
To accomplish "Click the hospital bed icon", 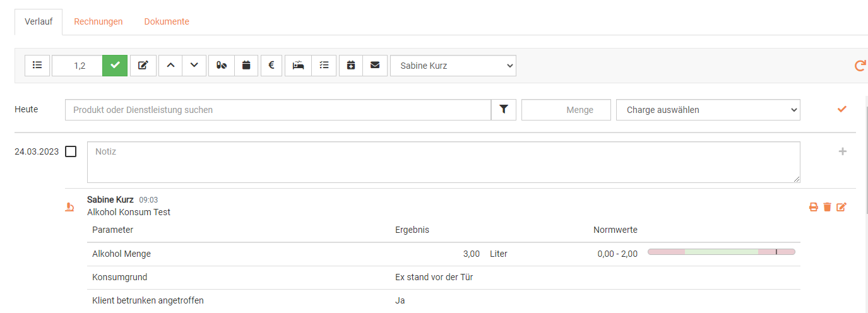I will click(299, 65).
